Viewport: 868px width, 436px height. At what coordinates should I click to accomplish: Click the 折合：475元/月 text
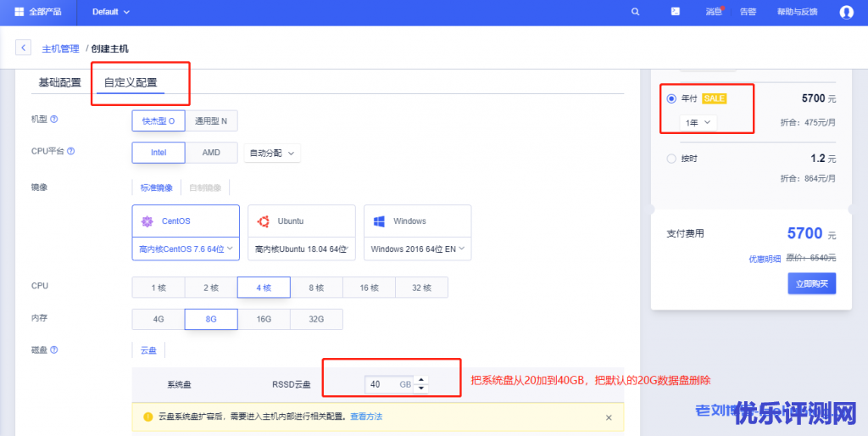point(808,123)
